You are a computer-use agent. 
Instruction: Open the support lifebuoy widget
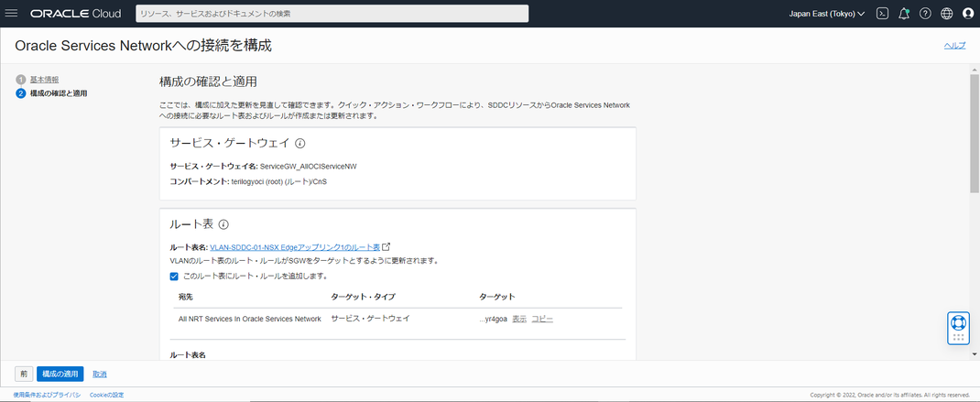(958, 328)
